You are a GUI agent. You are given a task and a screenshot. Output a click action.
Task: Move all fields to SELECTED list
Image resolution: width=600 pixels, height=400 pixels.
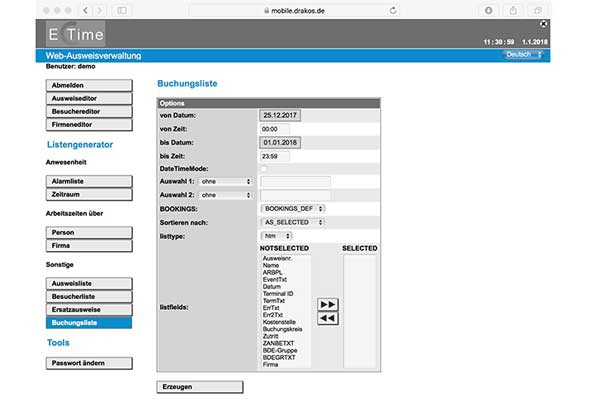[x=326, y=302]
